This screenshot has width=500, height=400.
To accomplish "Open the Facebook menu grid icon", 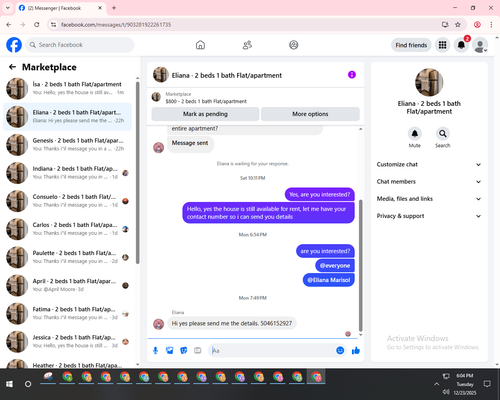I will click(442, 45).
